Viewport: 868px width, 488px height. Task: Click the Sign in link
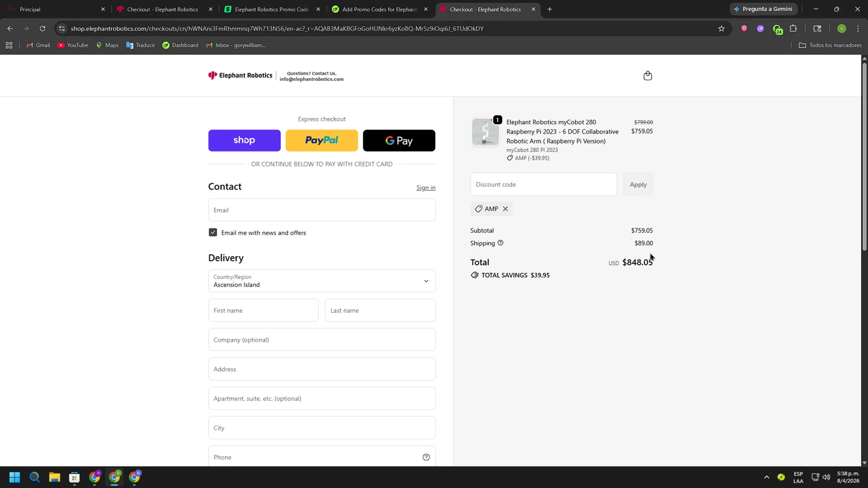[426, 188]
